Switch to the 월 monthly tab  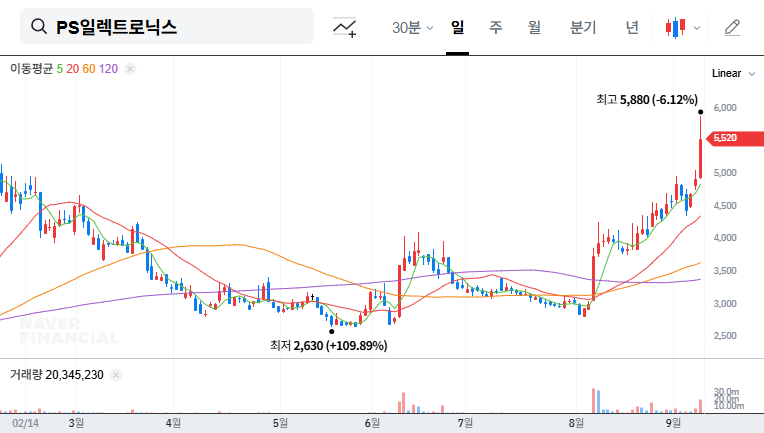coord(535,27)
